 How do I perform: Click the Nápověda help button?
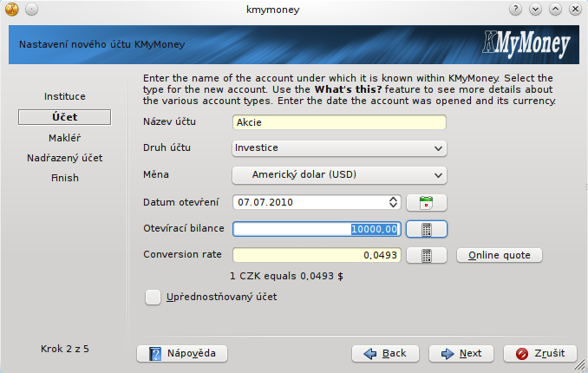[x=182, y=354]
